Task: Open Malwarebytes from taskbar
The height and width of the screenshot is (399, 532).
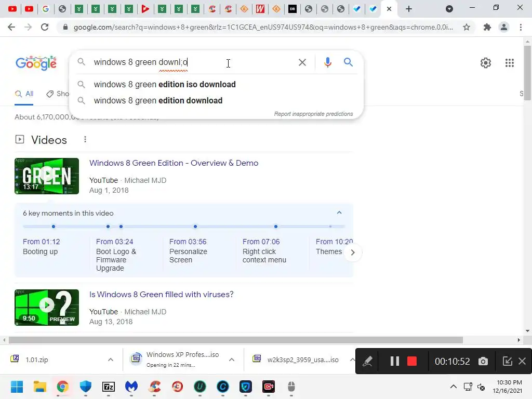Action: (131, 387)
